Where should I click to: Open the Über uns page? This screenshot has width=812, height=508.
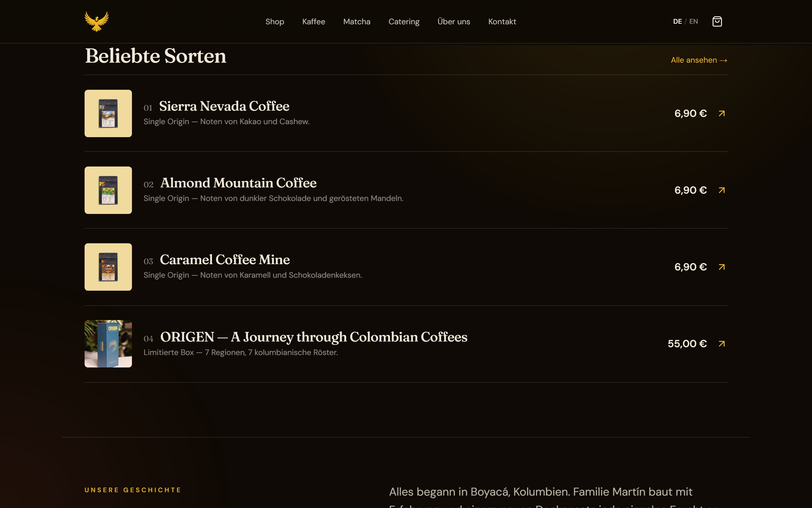[454, 21]
